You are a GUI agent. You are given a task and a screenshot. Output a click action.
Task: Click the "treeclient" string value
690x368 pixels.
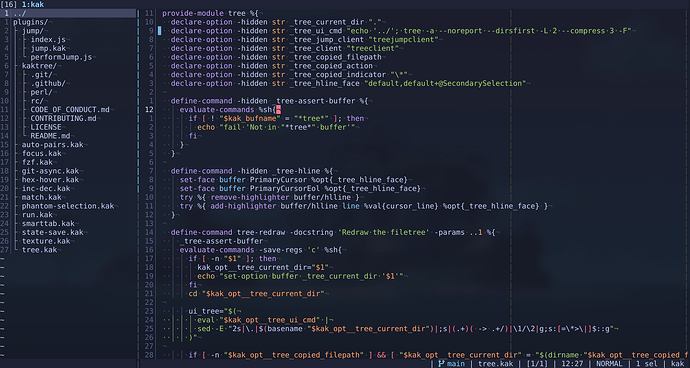pyautogui.click(x=373, y=48)
